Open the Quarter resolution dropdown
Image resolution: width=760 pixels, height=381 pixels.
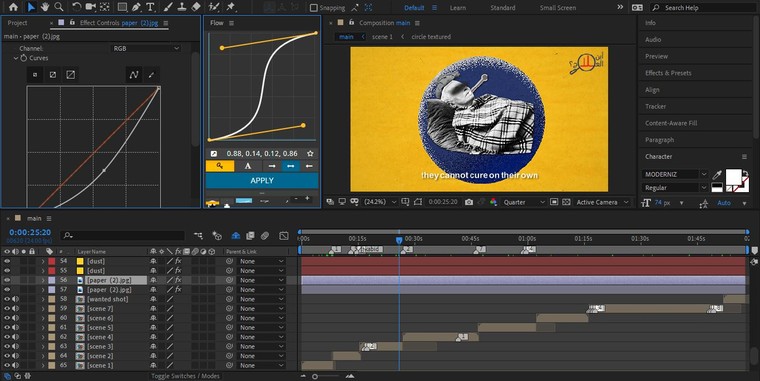(524, 202)
